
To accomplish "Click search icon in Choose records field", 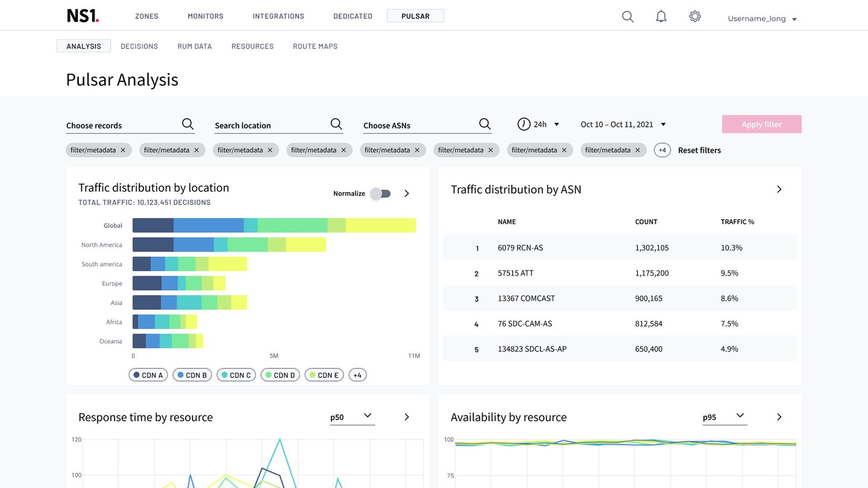I will click(188, 124).
